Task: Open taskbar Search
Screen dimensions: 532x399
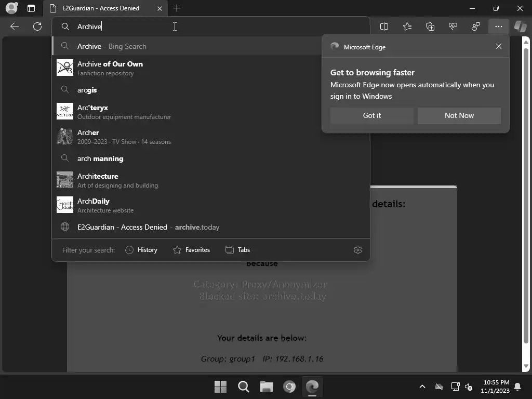Action: 243,387
